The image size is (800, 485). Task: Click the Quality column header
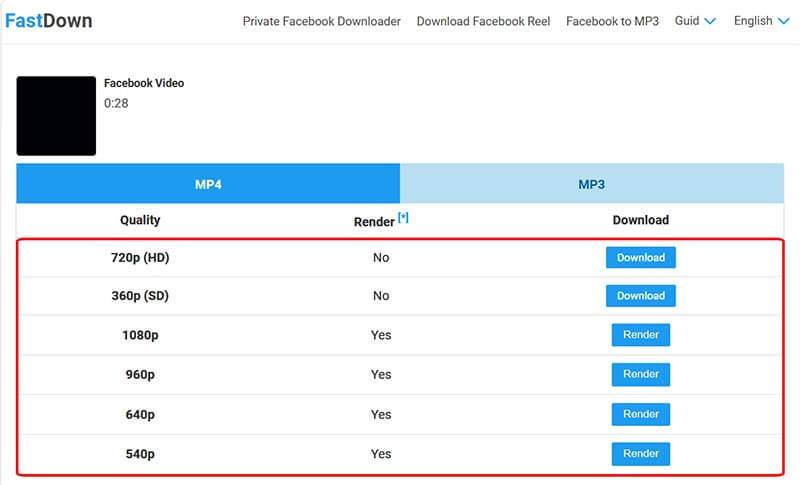(140, 220)
